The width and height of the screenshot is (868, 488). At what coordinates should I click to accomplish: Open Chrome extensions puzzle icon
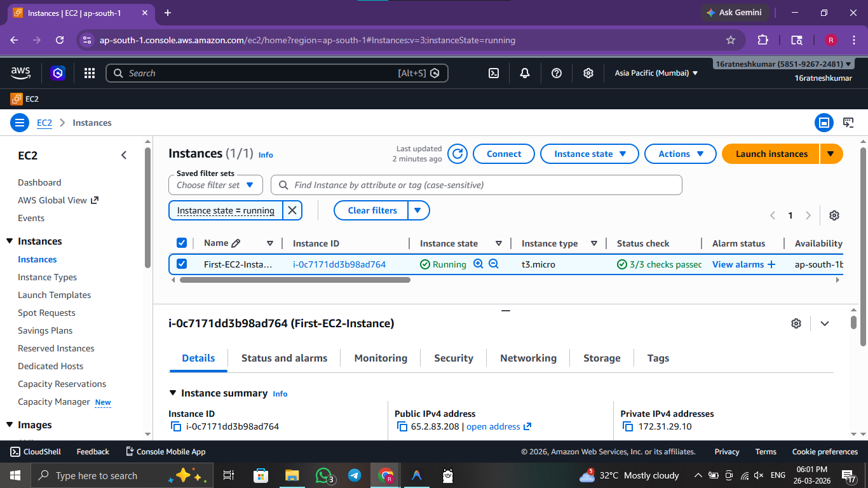point(763,40)
